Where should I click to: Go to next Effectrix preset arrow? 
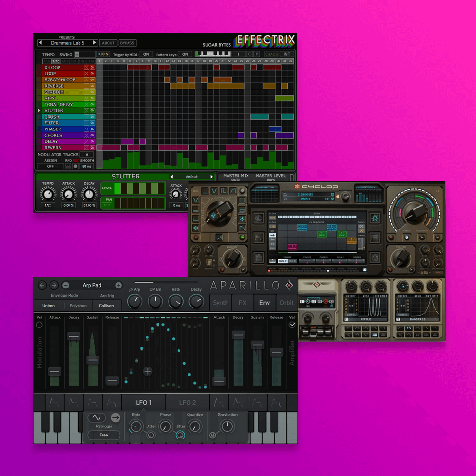click(x=94, y=43)
